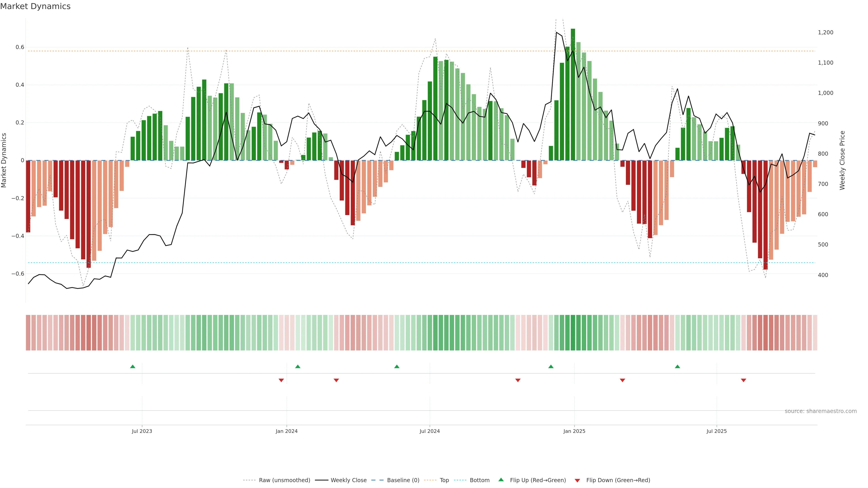
Task: Toggle the Weekly Close legend entry
Action: tap(348, 480)
